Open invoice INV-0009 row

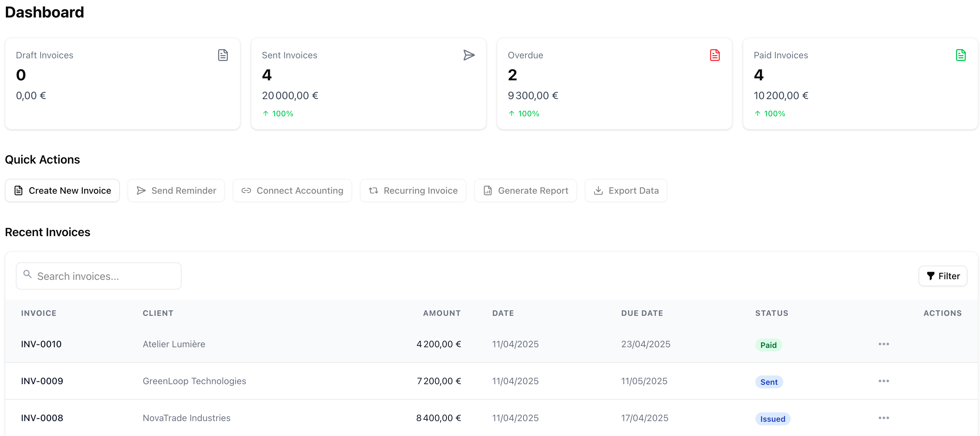click(x=42, y=381)
